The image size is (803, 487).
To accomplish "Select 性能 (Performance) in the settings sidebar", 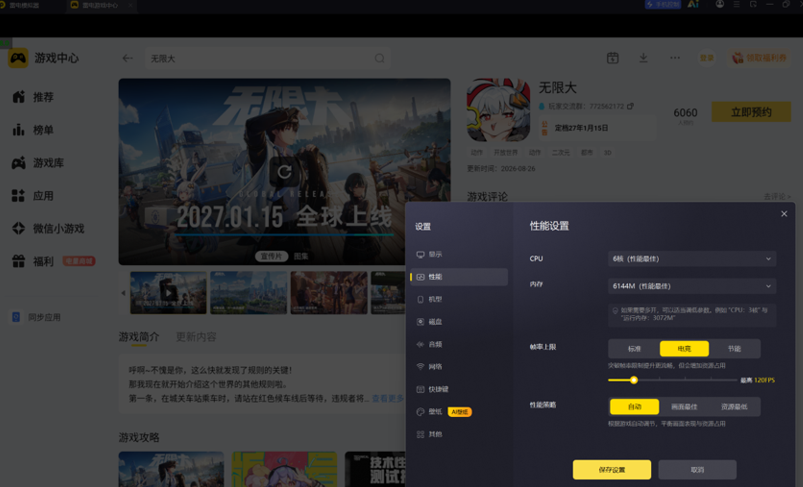I will pos(458,277).
